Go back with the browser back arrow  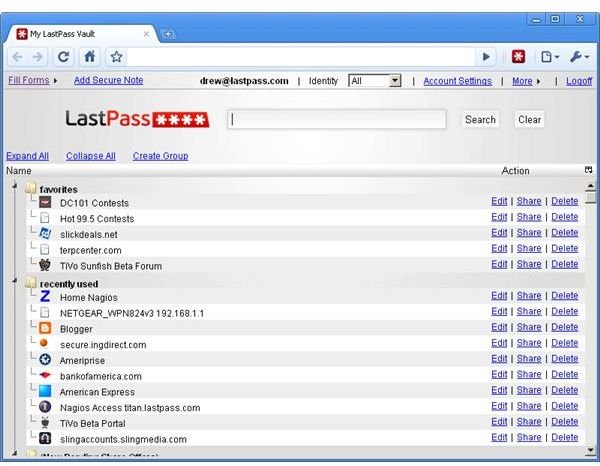point(17,57)
